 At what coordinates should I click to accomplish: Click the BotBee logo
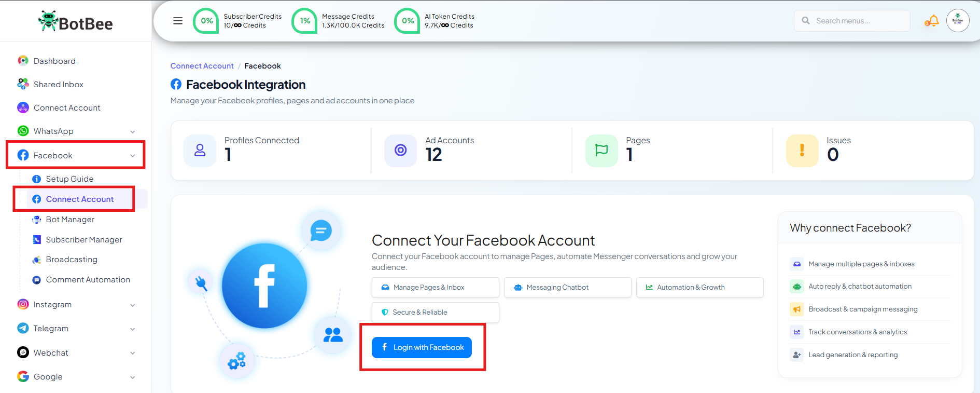tap(75, 21)
